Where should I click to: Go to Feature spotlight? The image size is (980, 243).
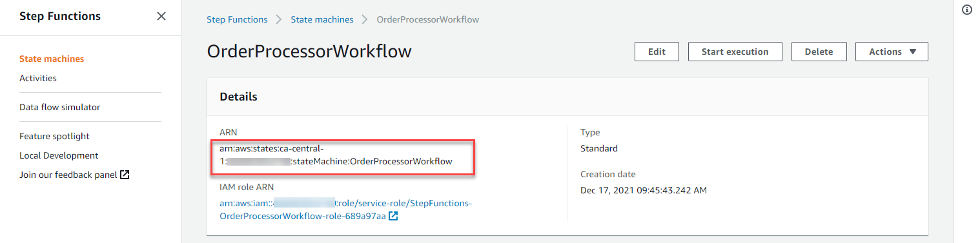(54, 136)
